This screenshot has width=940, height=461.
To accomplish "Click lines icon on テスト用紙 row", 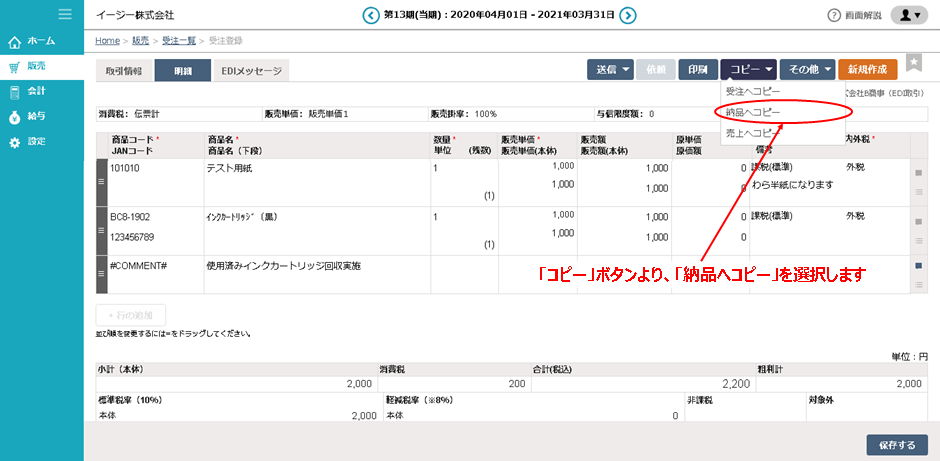I will [918, 192].
